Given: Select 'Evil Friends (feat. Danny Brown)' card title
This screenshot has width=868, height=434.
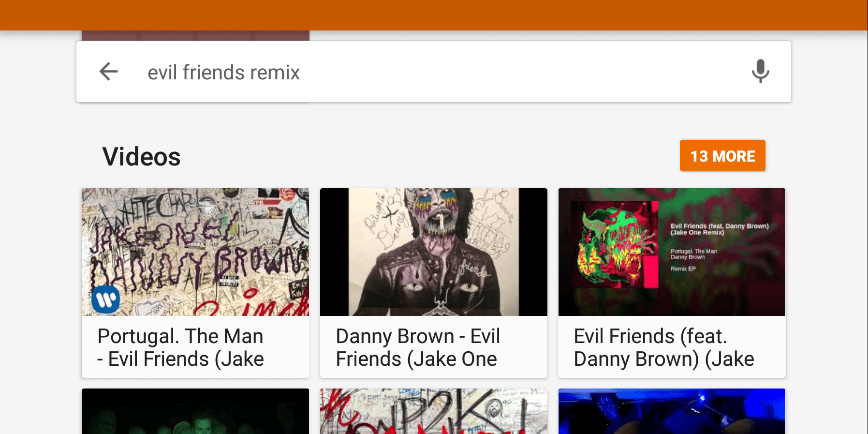Looking at the screenshot, I should pyautogui.click(x=663, y=347).
